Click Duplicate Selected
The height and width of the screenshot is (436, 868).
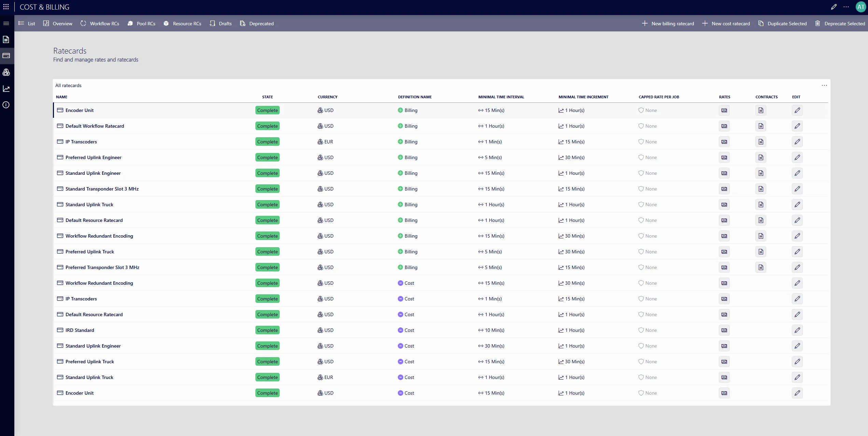tap(782, 24)
